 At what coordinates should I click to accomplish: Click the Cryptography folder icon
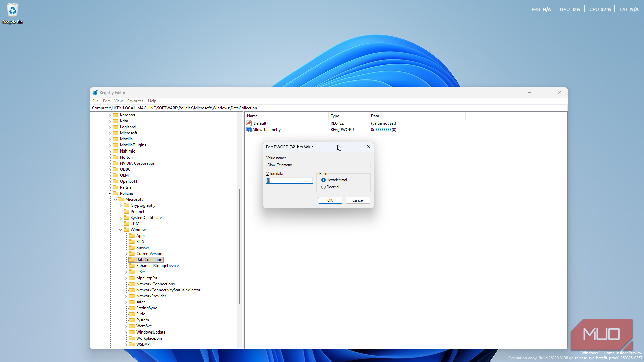tap(127, 205)
